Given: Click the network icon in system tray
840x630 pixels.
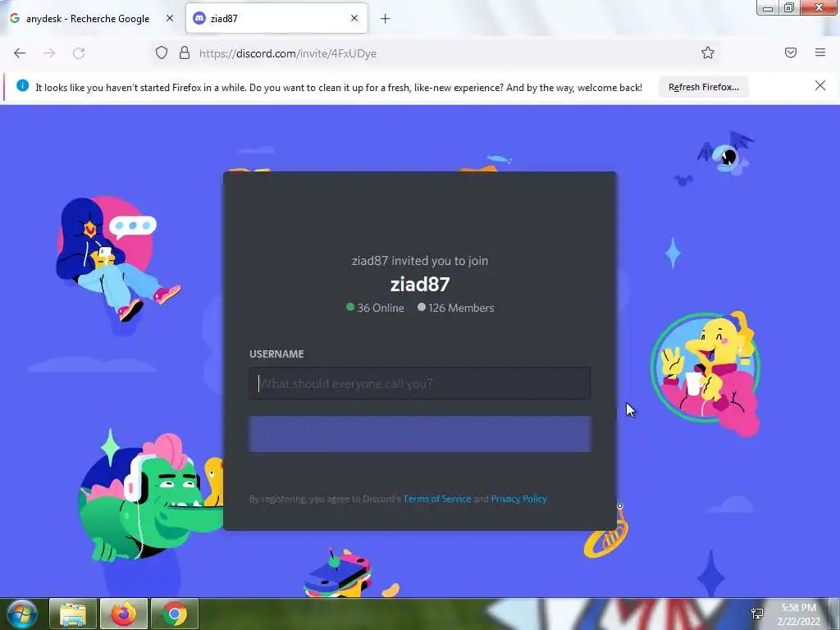Looking at the screenshot, I should (x=757, y=614).
